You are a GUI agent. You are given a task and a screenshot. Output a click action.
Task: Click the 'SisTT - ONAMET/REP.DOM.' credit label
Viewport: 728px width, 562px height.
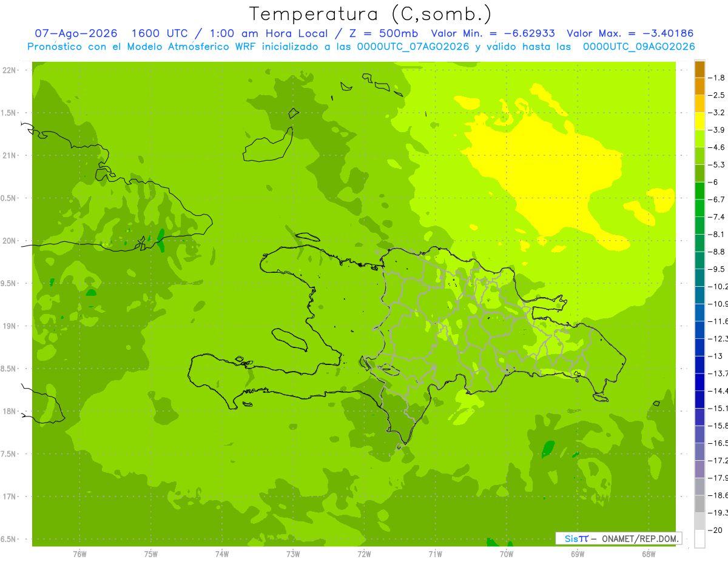[618, 538]
